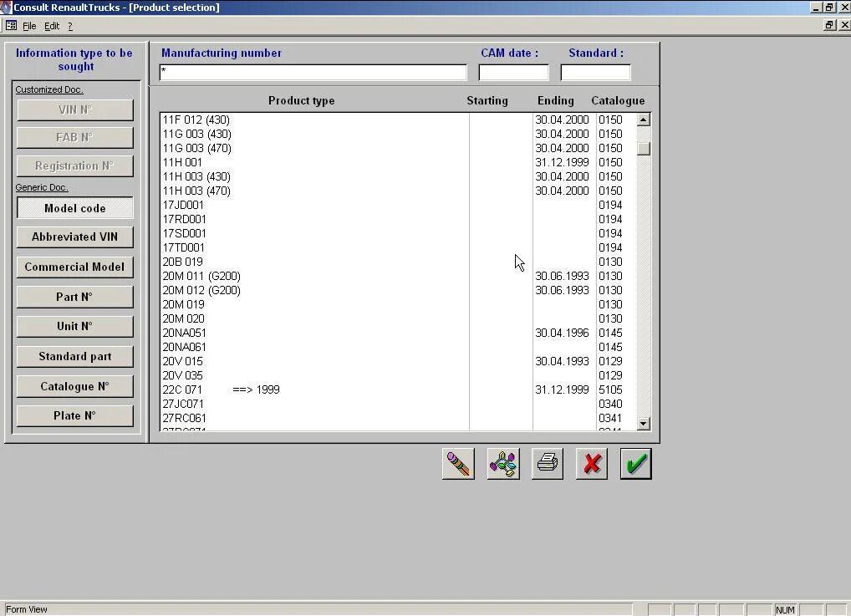Click catalogue value 5105
851x616 pixels.
point(610,389)
